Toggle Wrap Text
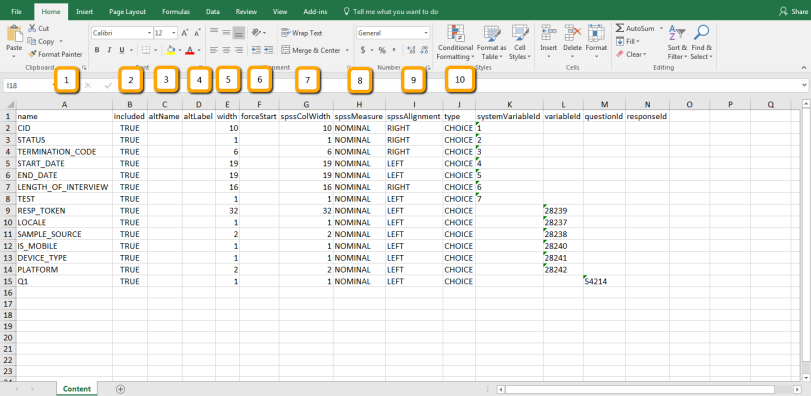Screen dimensions: 811x396 click(302, 33)
